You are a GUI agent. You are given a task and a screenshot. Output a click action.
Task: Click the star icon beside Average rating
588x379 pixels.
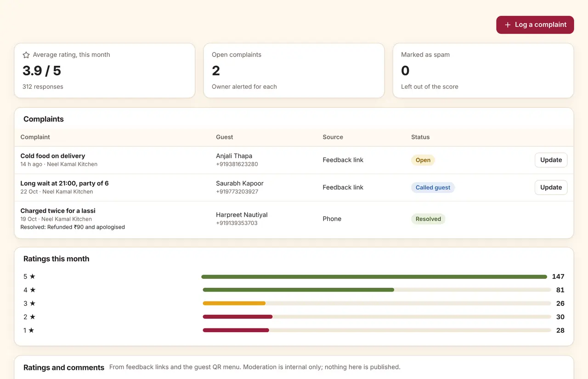pyautogui.click(x=26, y=55)
